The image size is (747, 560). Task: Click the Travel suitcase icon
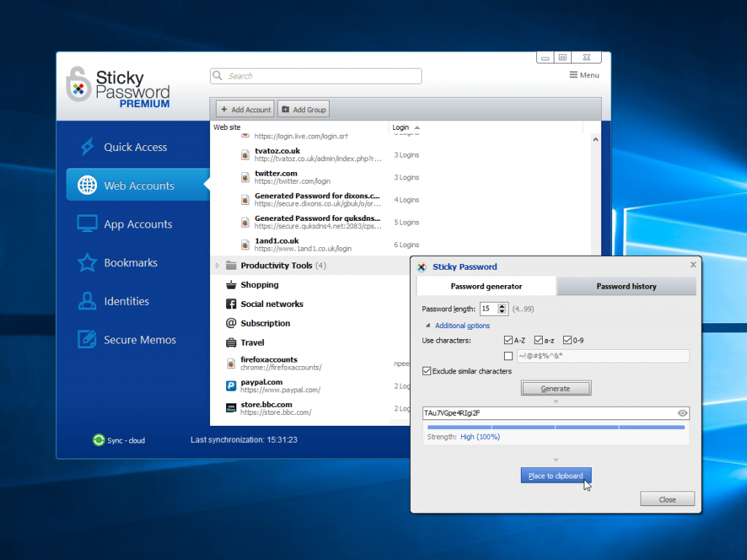click(231, 343)
